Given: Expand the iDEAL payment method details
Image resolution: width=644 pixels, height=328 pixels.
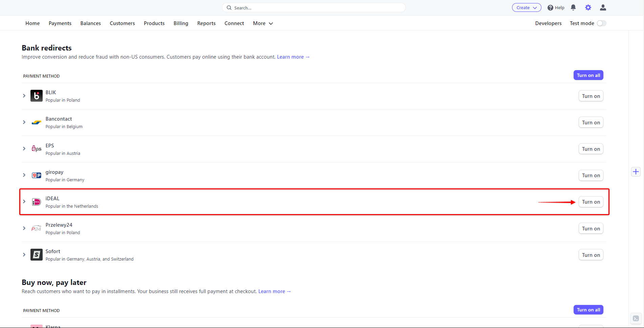Looking at the screenshot, I should click(24, 201).
